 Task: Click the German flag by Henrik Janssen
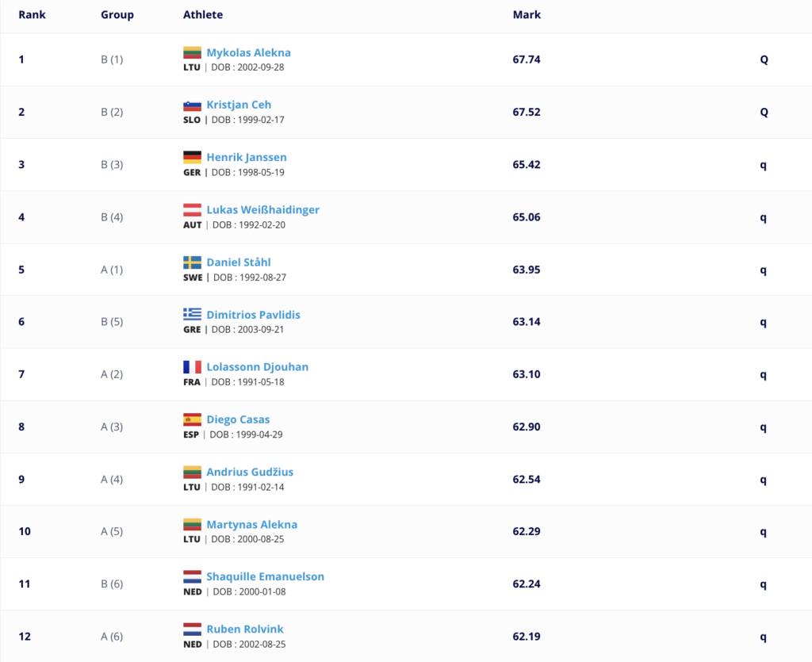coord(192,157)
